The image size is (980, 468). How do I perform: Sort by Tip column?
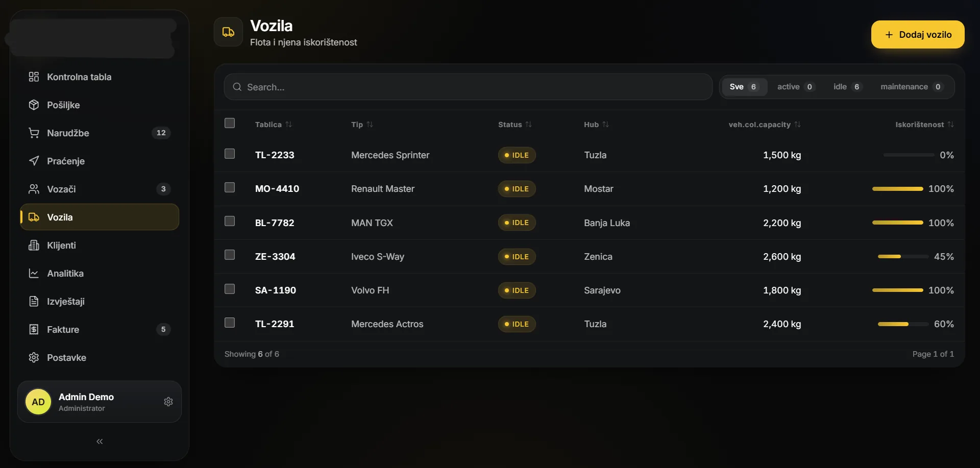point(362,125)
